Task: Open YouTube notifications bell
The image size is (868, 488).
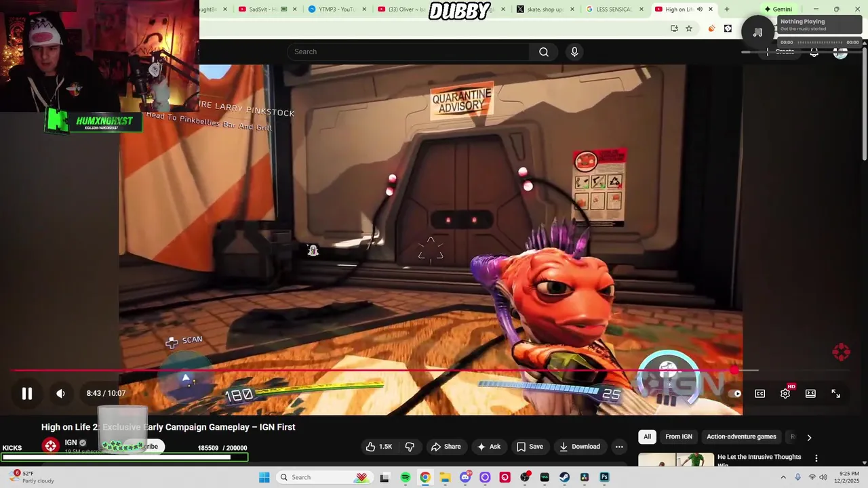Action: pyautogui.click(x=814, y=52)
